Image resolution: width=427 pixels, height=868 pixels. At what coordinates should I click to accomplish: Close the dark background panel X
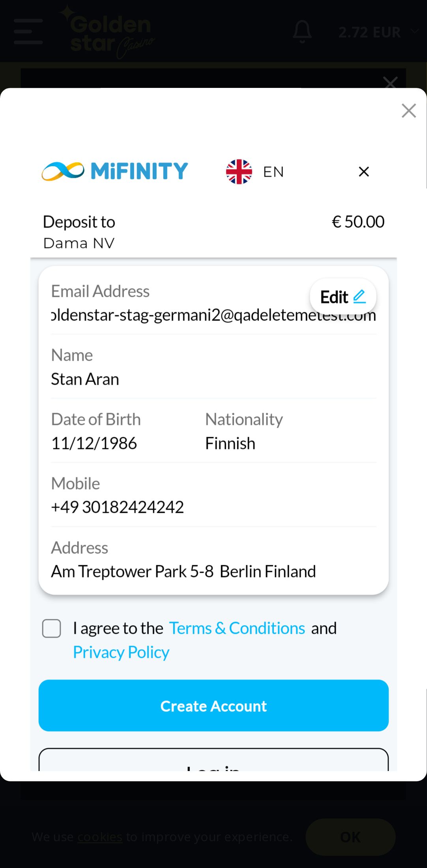pos(390,82)
